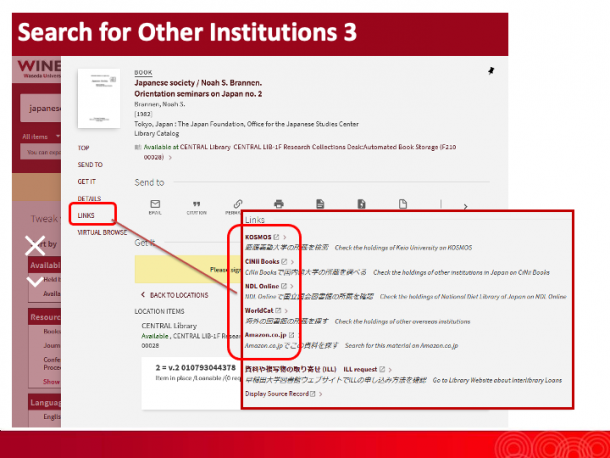This screenshot has height=458, width=610.
Task: Click NDL Online external link icon
Action: pyautogui.click(x=284, y=286)
